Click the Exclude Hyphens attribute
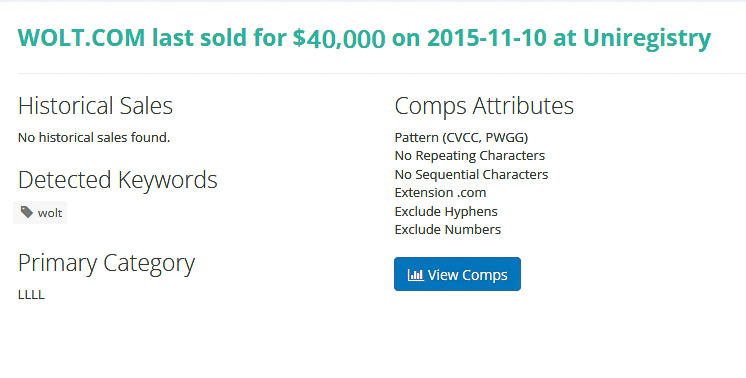Screen dimensions: 746x378 (446, 211)
